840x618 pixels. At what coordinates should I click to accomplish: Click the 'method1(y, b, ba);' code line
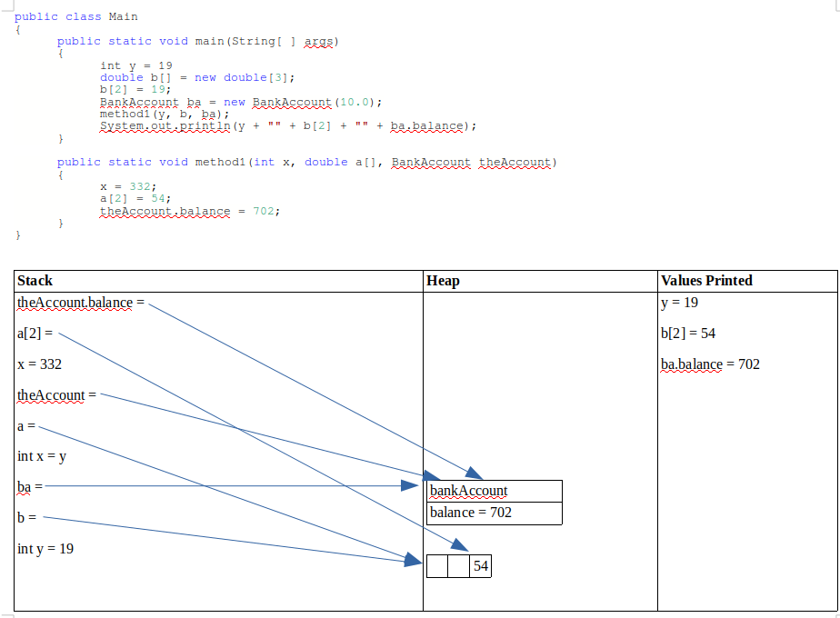click(165, 115)
